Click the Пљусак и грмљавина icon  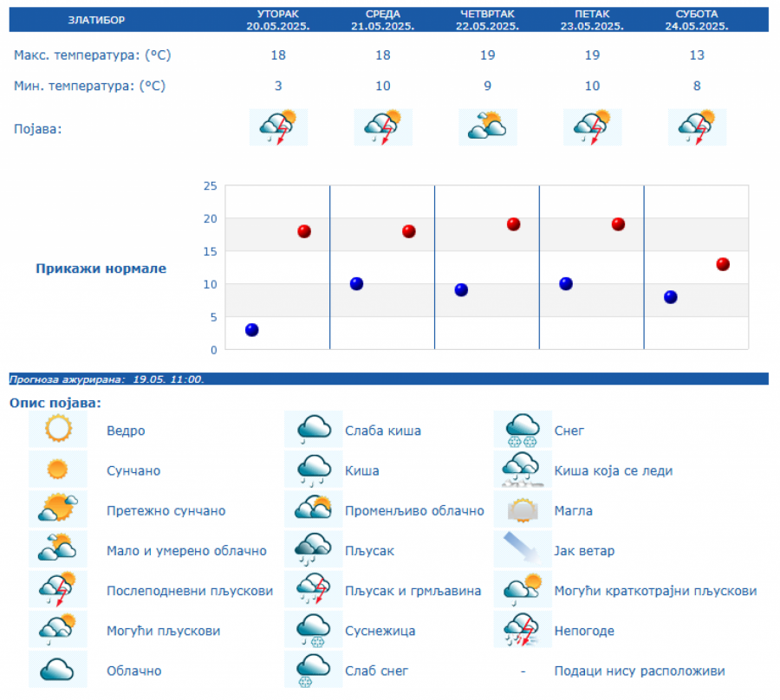[314, 590]
